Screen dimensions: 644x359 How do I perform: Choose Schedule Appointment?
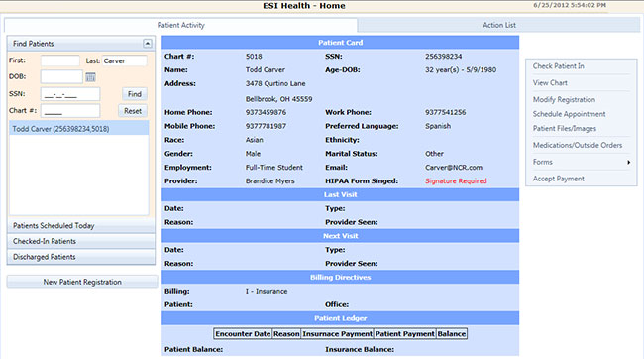coord(570,114)
